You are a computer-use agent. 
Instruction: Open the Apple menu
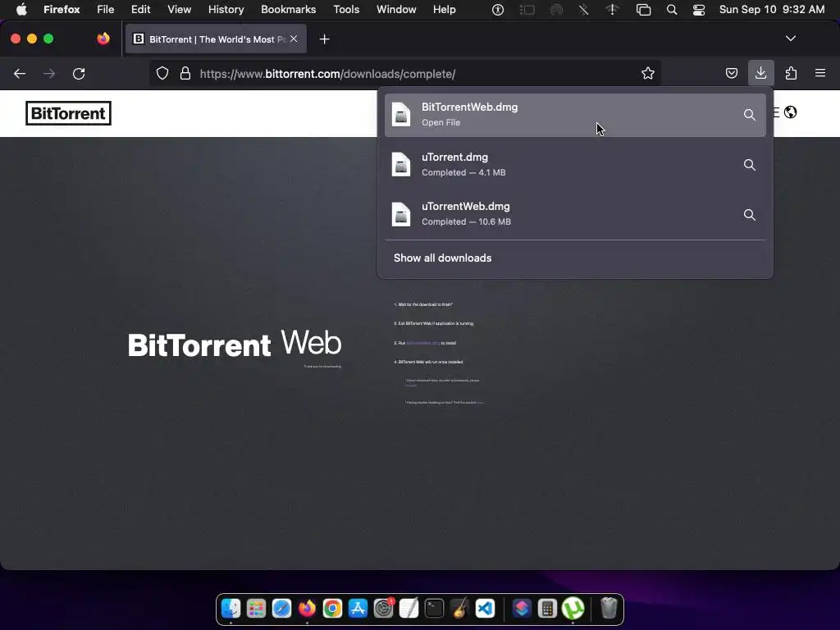point(21,9)
